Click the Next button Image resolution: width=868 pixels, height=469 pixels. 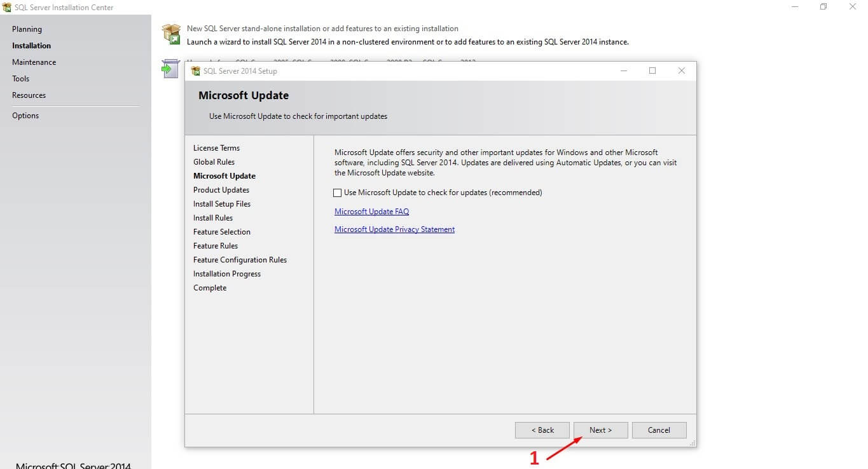coord(600,430)
